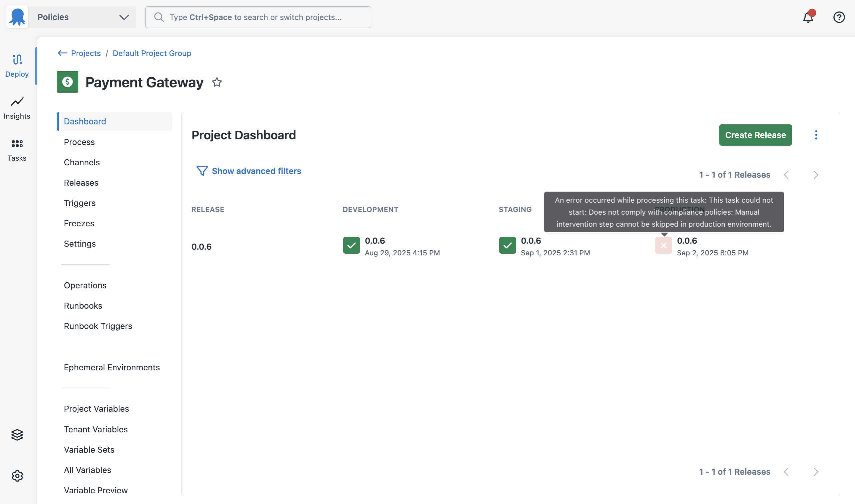Viewport: 855px width, 504px height.
Task: Click the filter funnel icon
Action: pyautogui.click(x=202, y=171)
